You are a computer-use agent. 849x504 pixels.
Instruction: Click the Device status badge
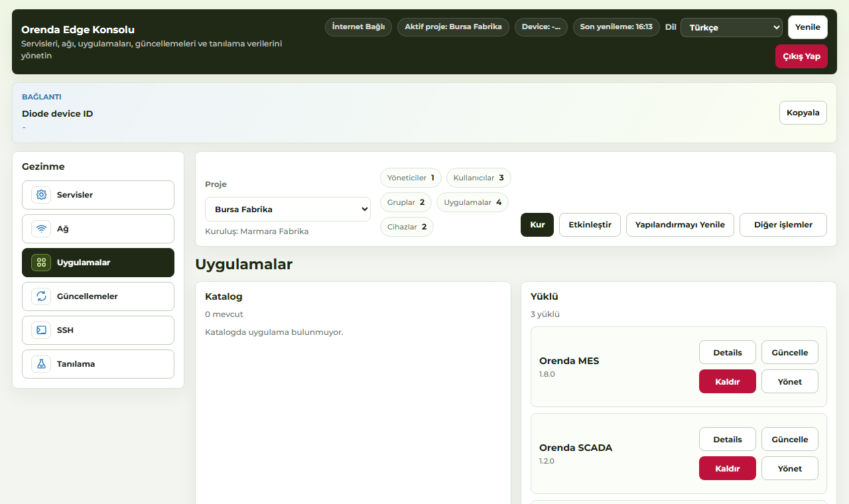541,27
